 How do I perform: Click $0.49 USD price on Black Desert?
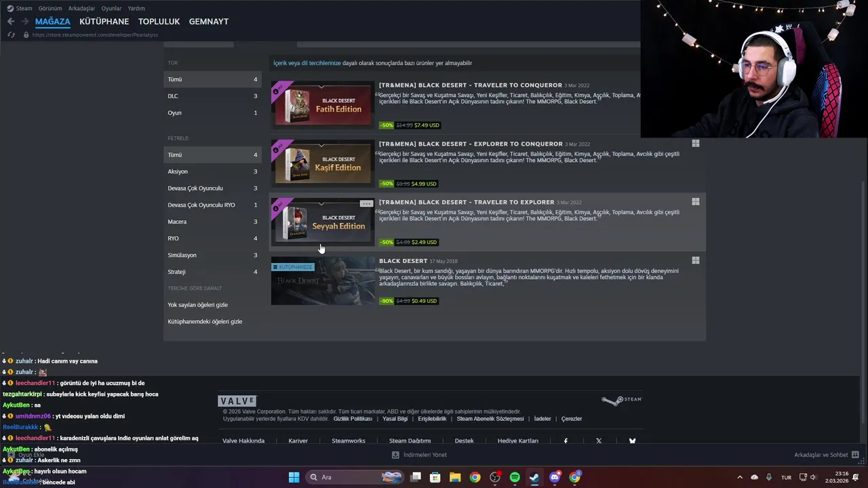point(424,301)
